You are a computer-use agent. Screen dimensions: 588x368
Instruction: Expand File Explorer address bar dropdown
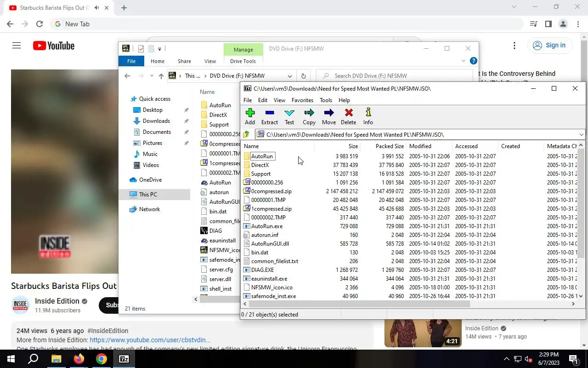click(290, 76)
